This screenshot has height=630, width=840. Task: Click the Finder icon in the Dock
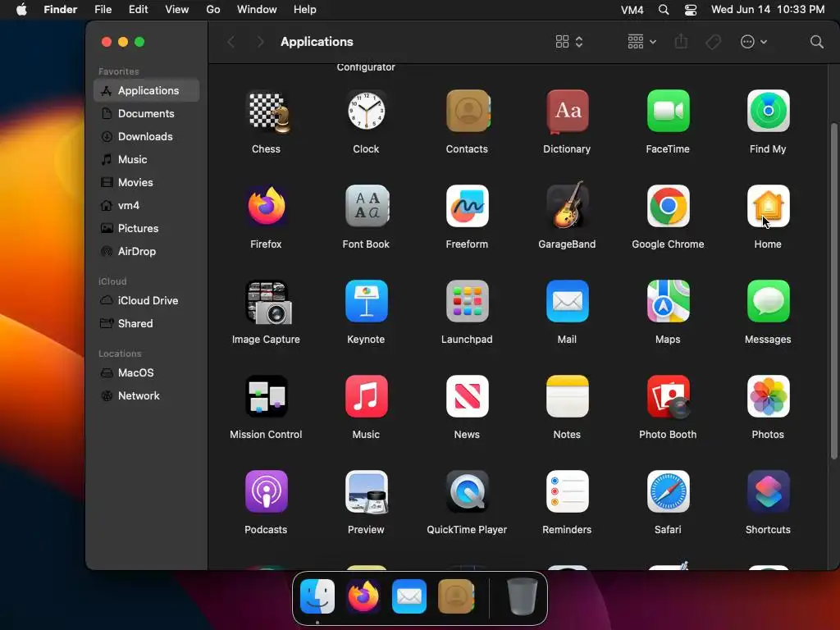[317, 596]
